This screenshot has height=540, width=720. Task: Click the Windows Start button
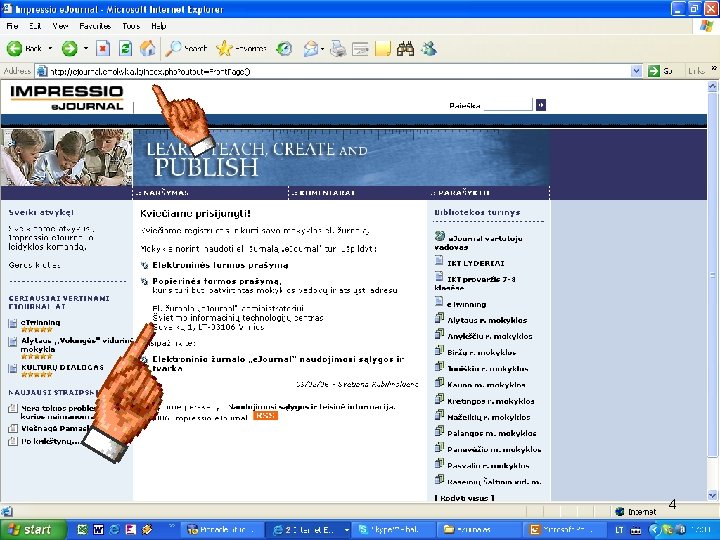pos(33,530)
